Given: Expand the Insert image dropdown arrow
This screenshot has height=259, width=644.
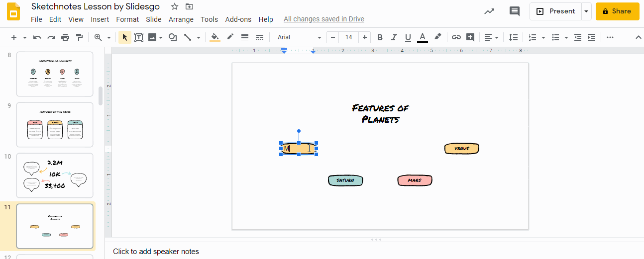Looking at the screenshot, I should [x=161, y=37].
